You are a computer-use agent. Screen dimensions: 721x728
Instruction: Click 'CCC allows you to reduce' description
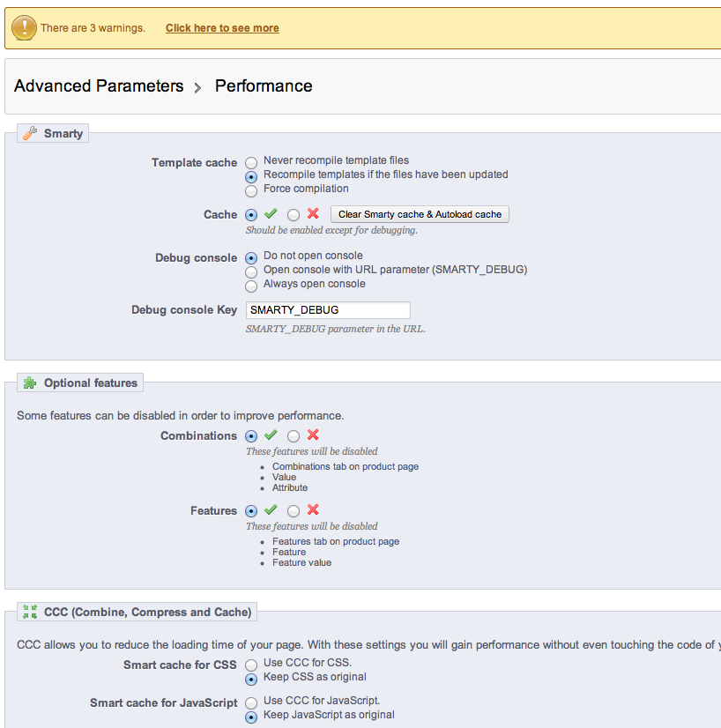[x=368, y=645]
